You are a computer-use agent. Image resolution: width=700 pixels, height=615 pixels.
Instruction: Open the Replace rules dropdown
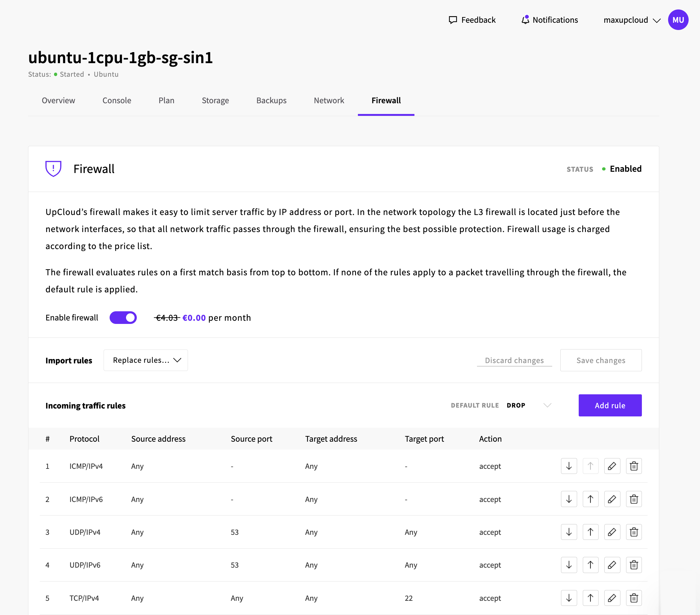point(146,360)
